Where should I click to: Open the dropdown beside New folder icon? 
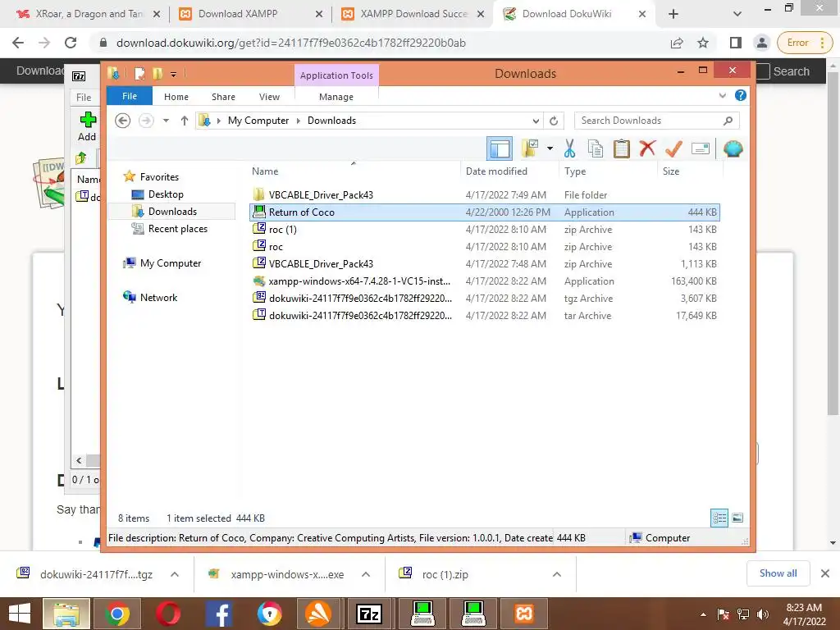click(550, 148)
